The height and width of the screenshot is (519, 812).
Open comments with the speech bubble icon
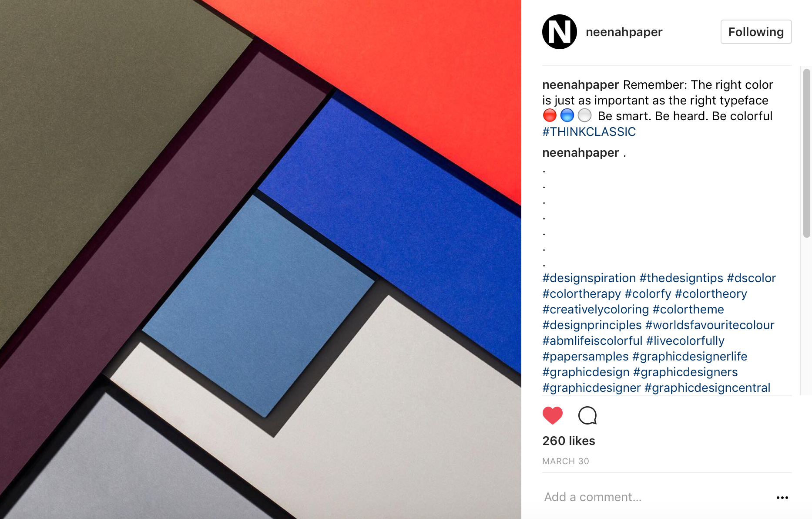click(587, 415)
